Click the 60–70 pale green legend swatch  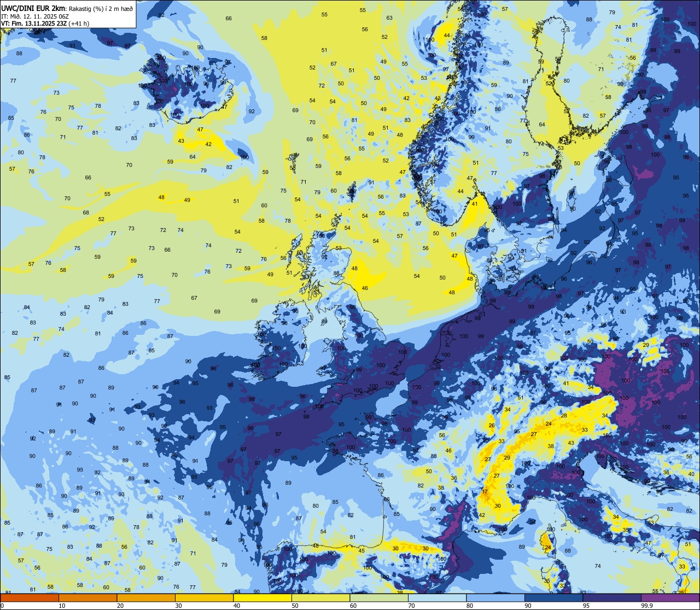click(x=379, y=597)
